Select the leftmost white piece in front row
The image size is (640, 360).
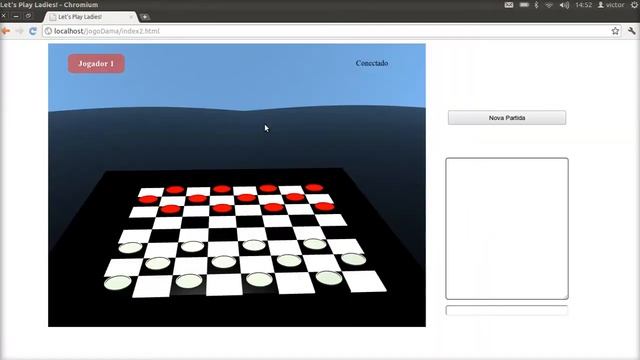[x=118, y=282]
